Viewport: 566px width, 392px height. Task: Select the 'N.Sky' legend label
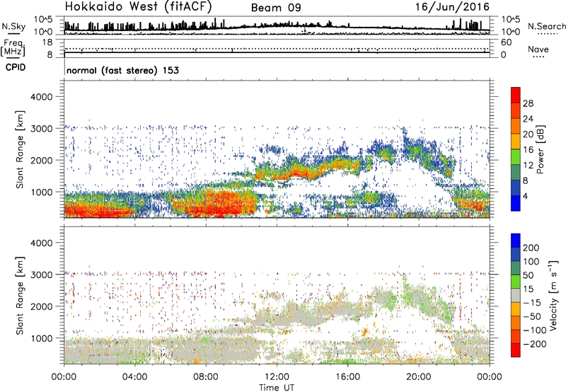[13, 26]
